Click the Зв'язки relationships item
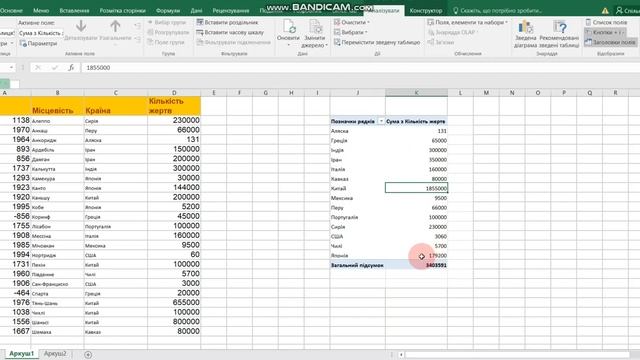 tap(440, 42)
